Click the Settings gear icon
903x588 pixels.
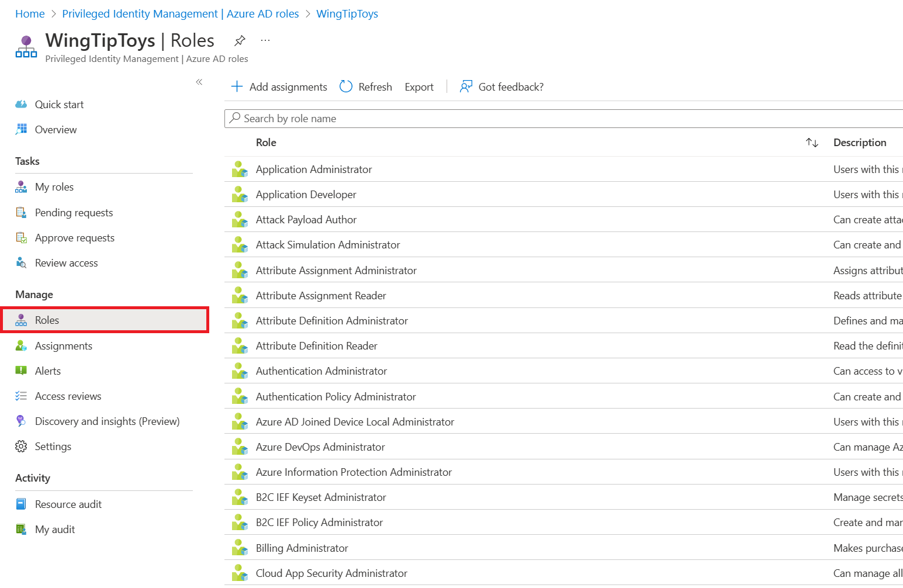tap(21, 446)
